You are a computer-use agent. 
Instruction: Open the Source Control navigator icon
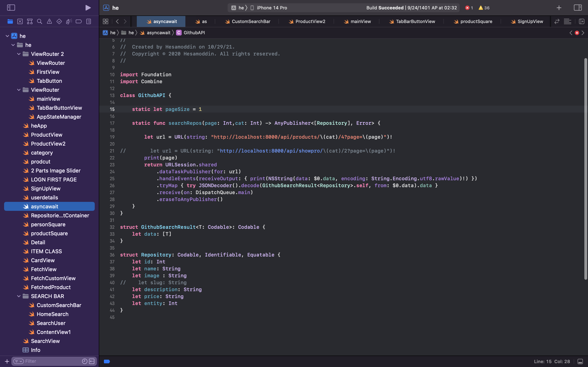coord(20,21)
